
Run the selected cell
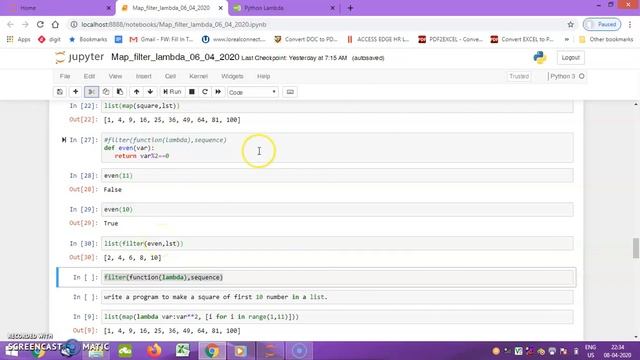(x=172, y=92)
